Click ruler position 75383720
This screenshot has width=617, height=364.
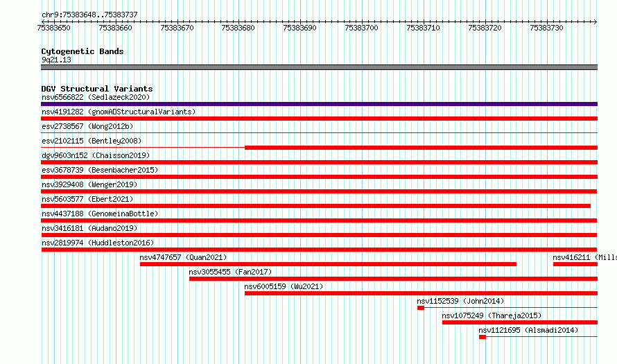pyautogui.click(x=485, y=28)
